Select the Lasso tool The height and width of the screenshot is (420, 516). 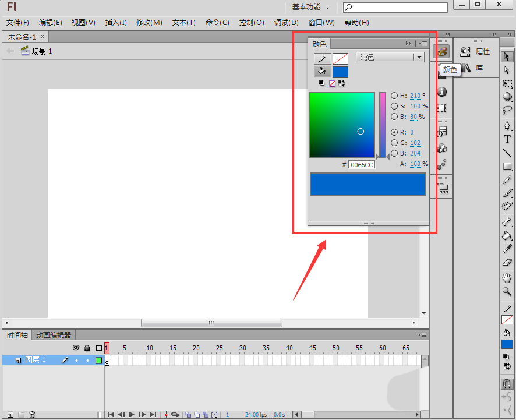click(507, 110)
